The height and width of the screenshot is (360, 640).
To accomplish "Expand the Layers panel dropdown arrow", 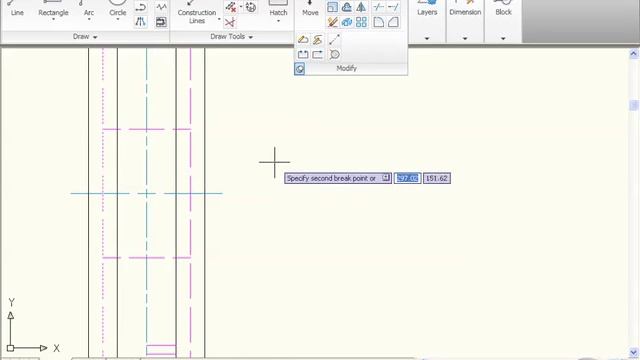I will (x=427, y=38).
